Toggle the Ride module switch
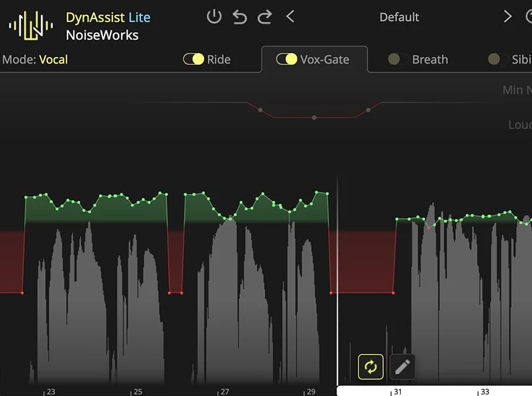 (x=194, y=59)
